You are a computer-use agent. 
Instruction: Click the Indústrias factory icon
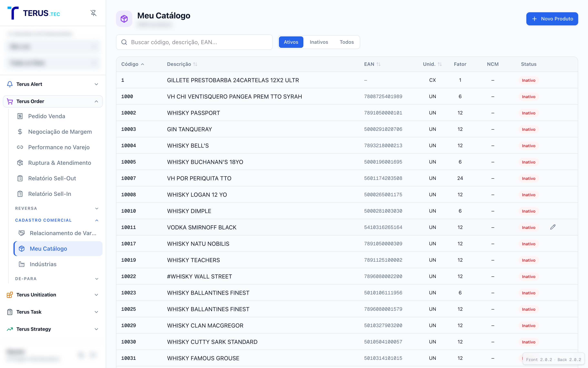point(22,264)
